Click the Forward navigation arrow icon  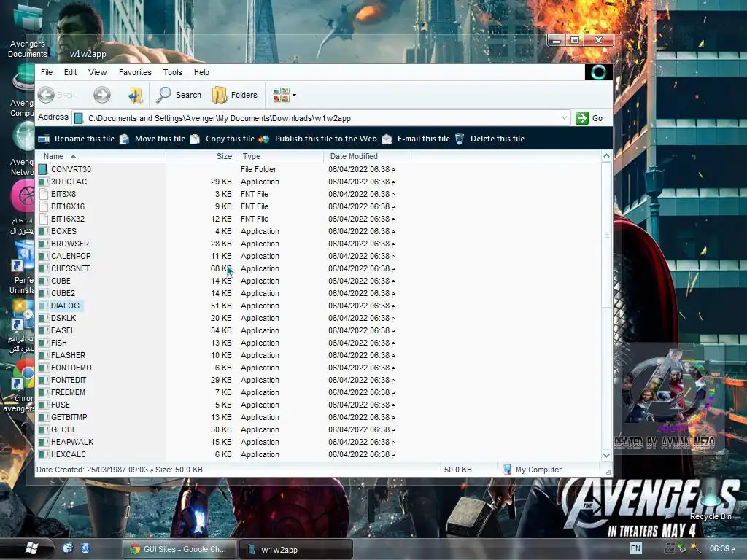click(102, 95)
